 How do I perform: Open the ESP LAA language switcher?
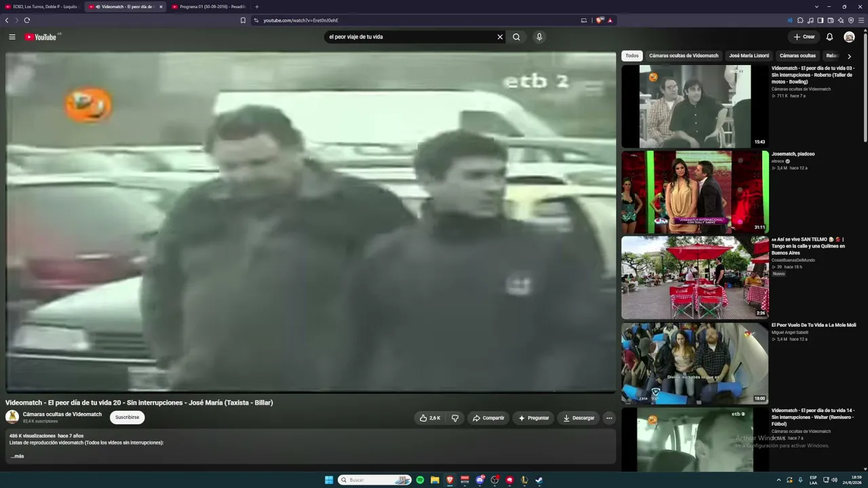coord(813,480)
